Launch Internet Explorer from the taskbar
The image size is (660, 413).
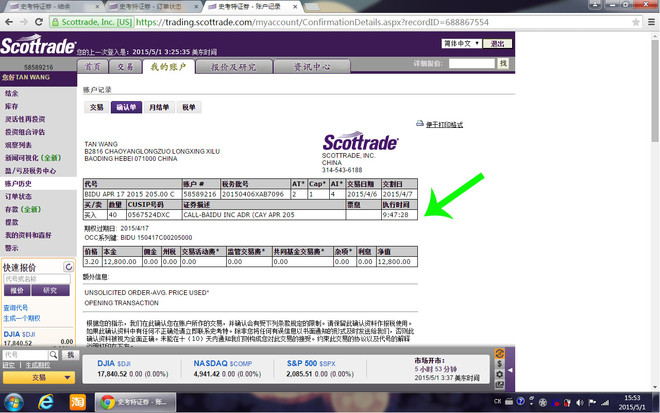pyautogui.click(x=46, y=402)
